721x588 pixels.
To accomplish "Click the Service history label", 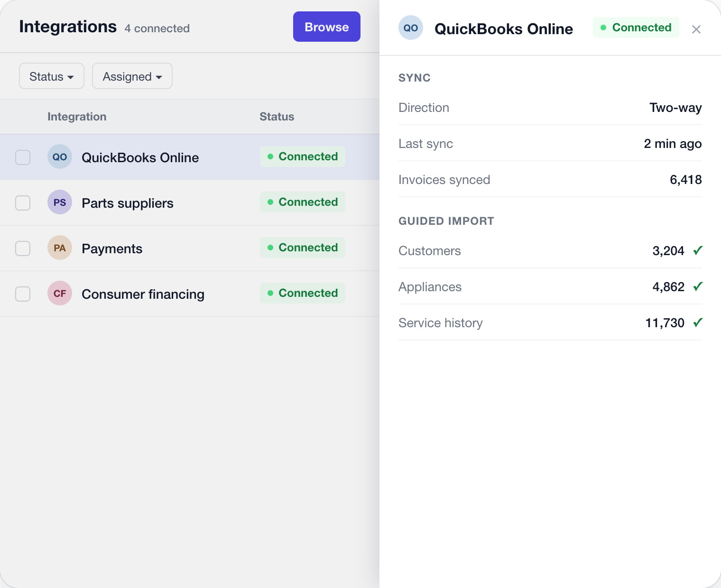I will coord(440,323).
